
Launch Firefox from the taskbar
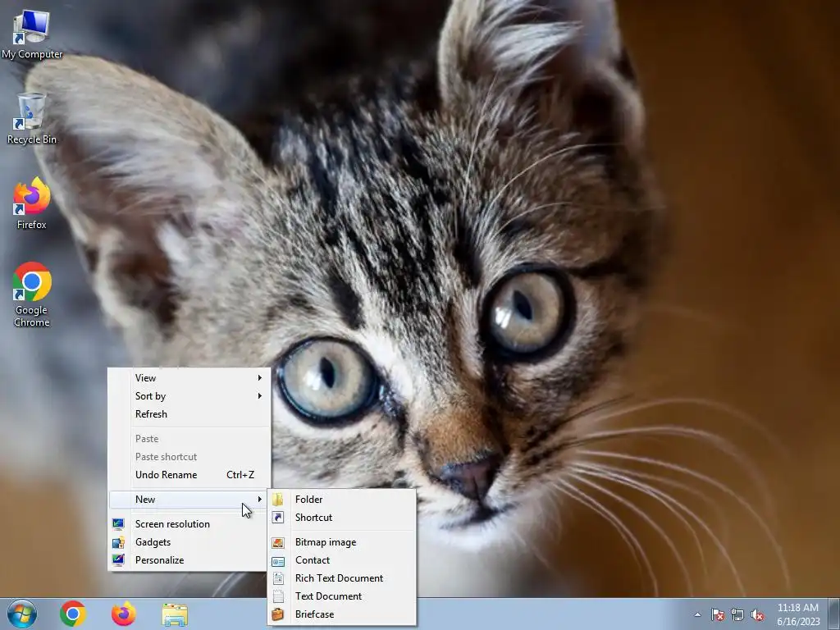click(x=124, y=614)
